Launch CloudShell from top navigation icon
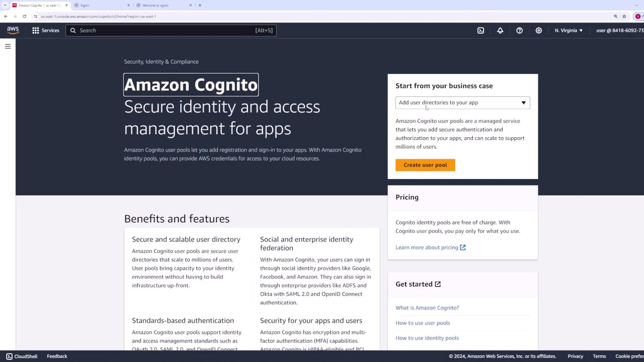644x362 pixels. tap(481, 31)
